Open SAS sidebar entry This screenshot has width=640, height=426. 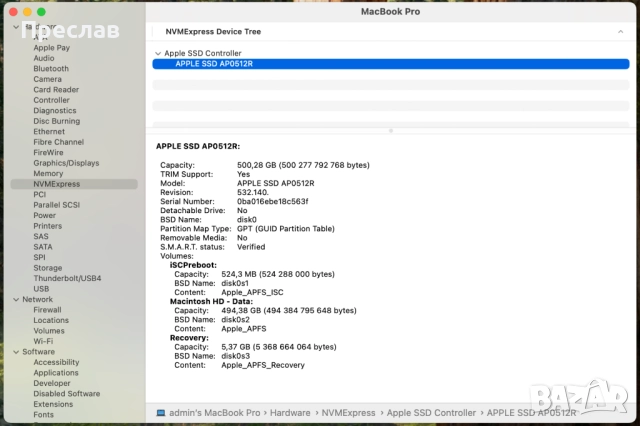coord(41,236)
